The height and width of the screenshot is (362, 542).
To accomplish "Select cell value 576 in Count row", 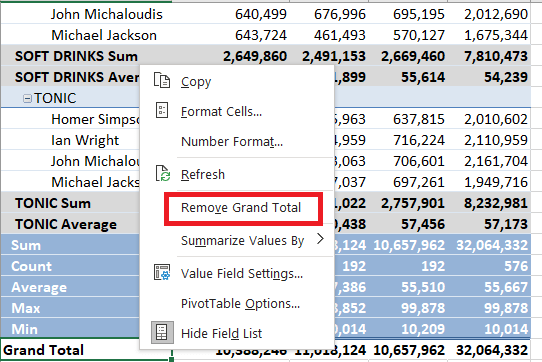I will [516, 266].
